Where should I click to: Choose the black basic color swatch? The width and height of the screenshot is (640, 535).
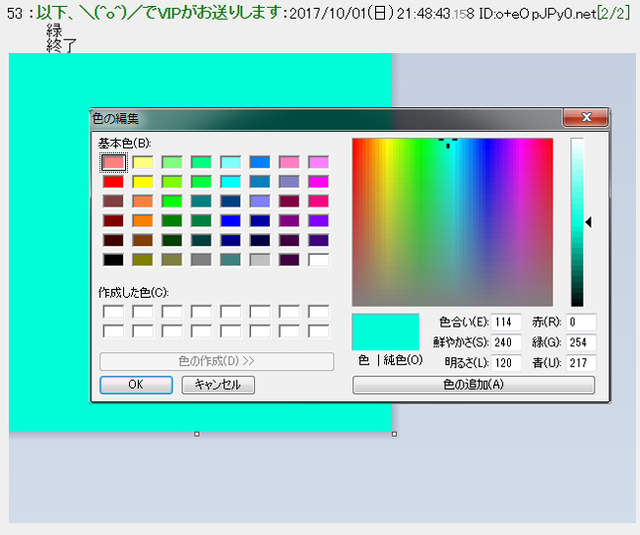click(113, 259)
